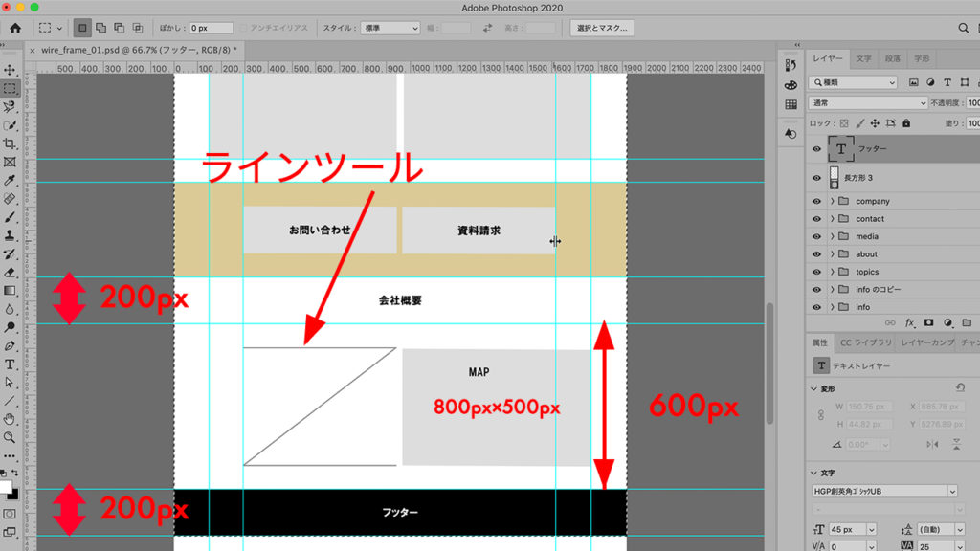Screen dimensions: 980x551
Task: Toggle lock transparent pixels
Action: [x=844, y=123]
